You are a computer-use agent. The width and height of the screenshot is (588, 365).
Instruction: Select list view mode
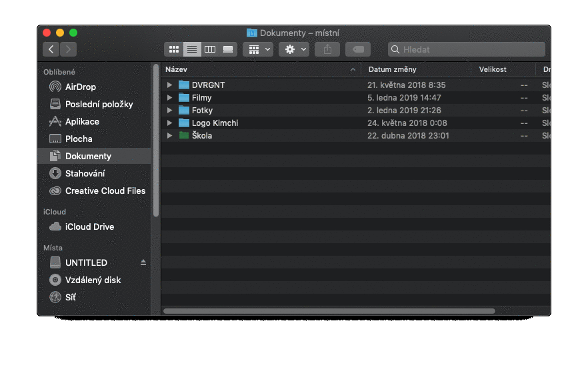coord(192,49)
